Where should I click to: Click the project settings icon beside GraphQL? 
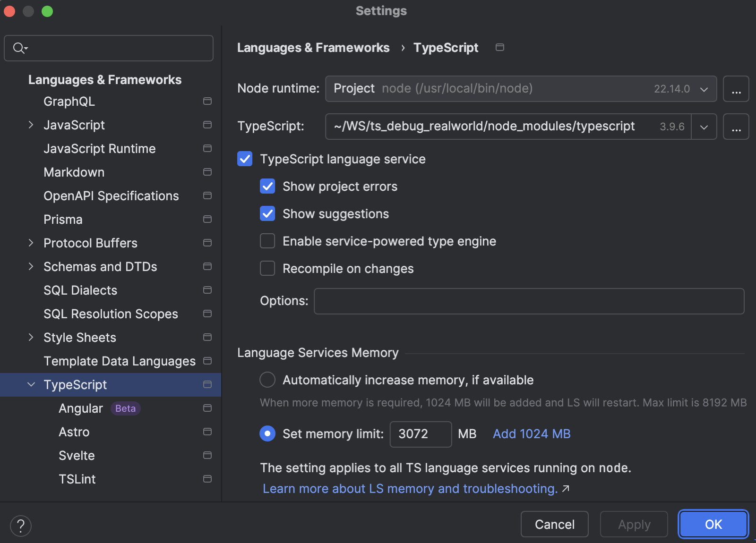pos(207,101)
